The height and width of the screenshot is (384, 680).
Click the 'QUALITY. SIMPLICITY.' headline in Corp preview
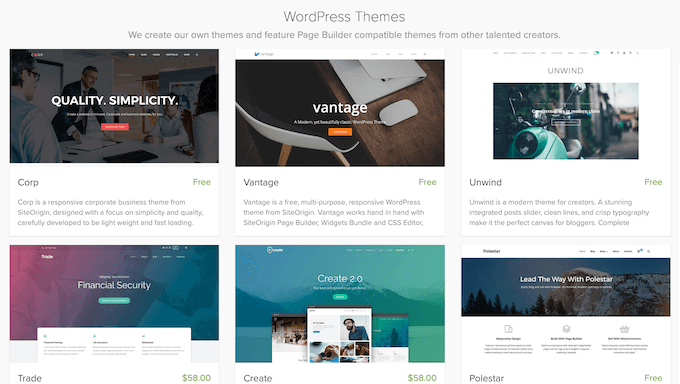coord(115,101)
